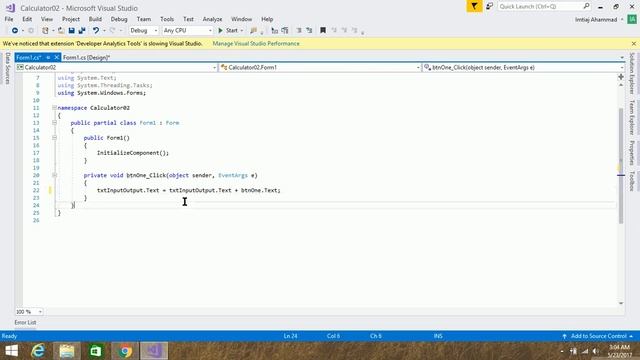The image size is (640, 360).
Task: Click the feedback icon beside Quick Launch
Action: click(x=489, y=6)
